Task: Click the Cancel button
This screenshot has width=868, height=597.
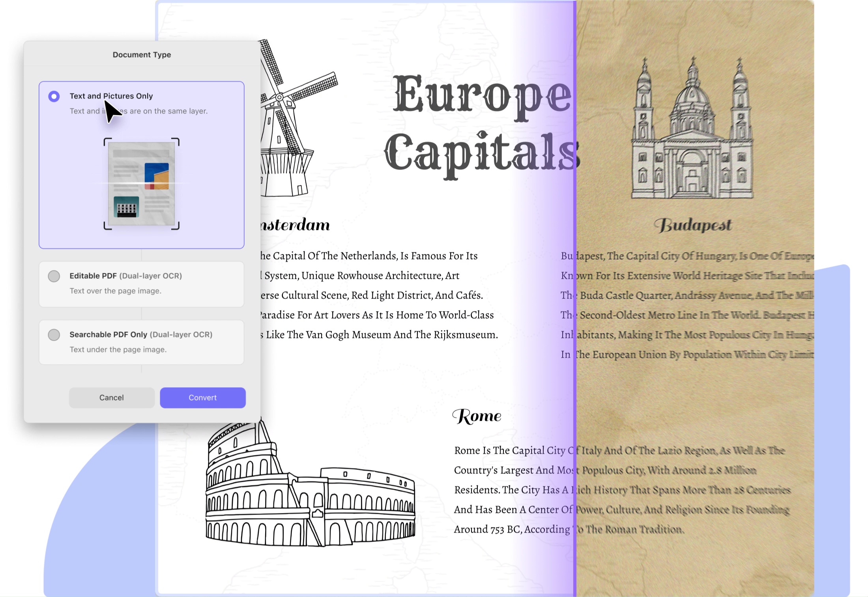Action: tap(111, 397)
